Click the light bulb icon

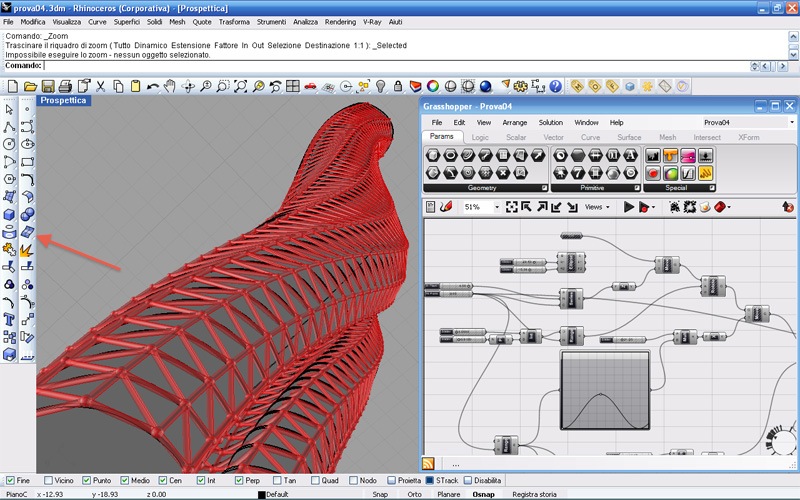coord(381,86)
